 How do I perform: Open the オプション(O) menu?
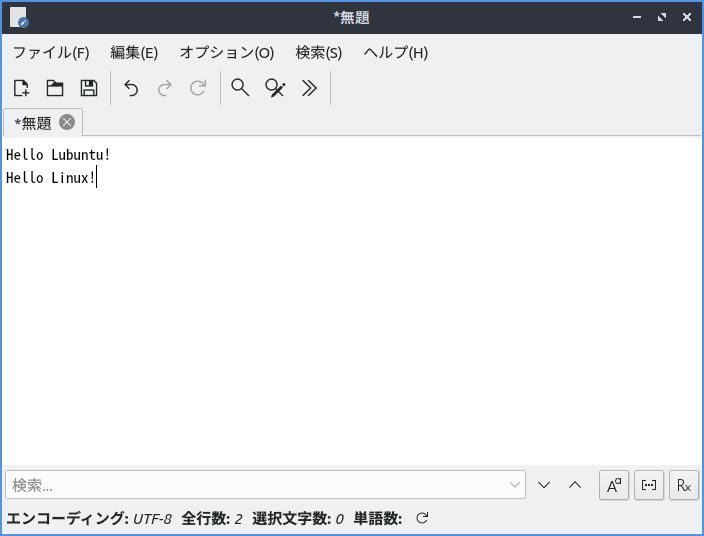(x=226, y=52)
